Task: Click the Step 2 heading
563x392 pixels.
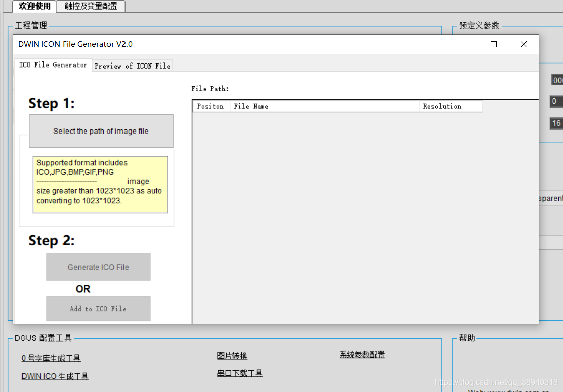Action: pos(51,240)
